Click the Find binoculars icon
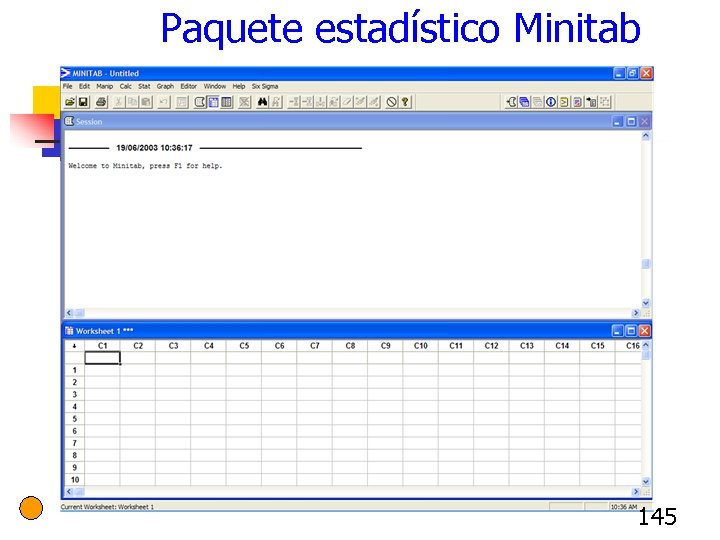The width and height of the screenshot is (720, 540). click(262, 102)
